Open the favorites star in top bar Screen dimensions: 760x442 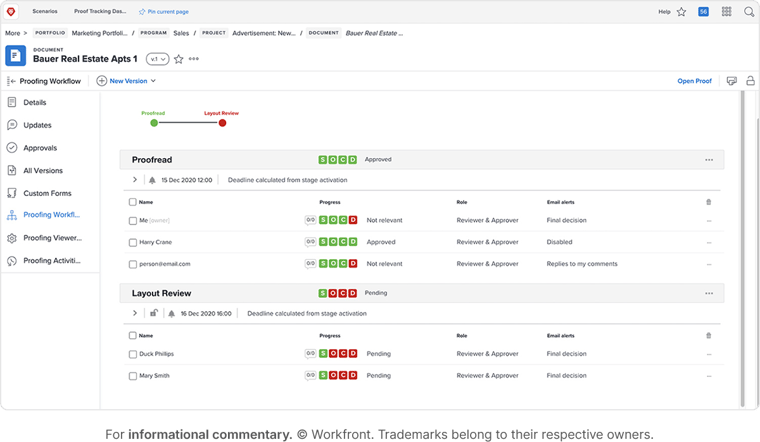pos(681,12)
